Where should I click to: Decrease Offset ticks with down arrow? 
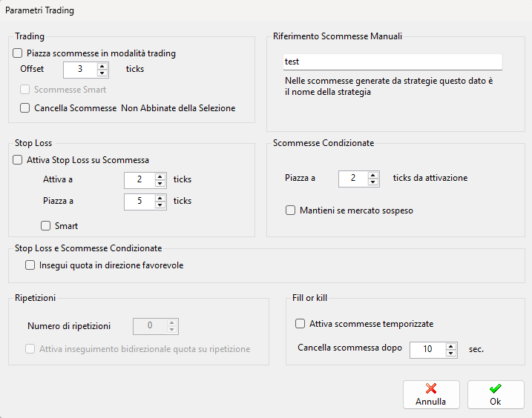(102, 73)
